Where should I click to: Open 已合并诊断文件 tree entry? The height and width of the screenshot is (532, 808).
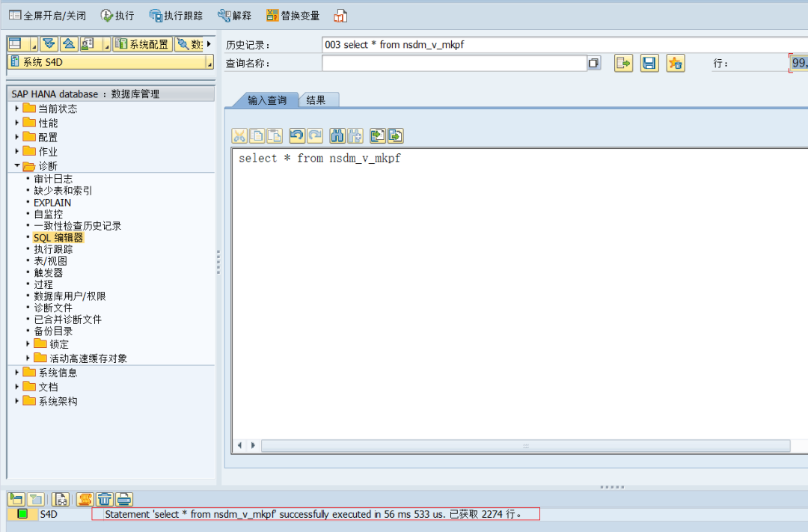click(x=67, y=319)
